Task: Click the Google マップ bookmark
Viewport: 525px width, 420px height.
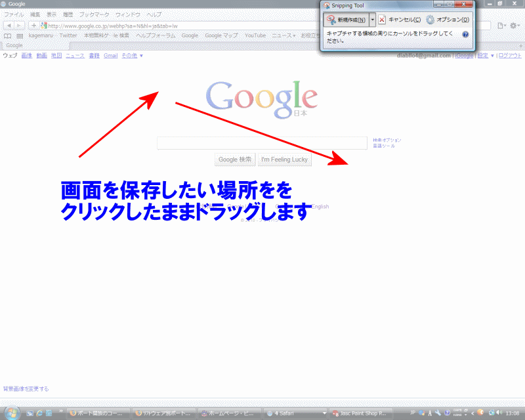Action: 221,35
